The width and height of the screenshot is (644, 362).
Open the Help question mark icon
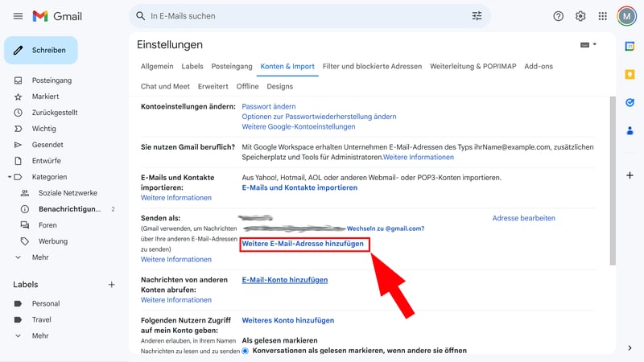tap(559, 16)
